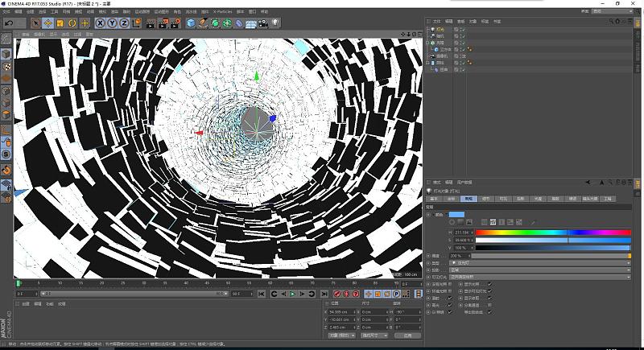Collapse the 克隆 object tree node
This screenshot has width=644, height=350.
(428, 43)
